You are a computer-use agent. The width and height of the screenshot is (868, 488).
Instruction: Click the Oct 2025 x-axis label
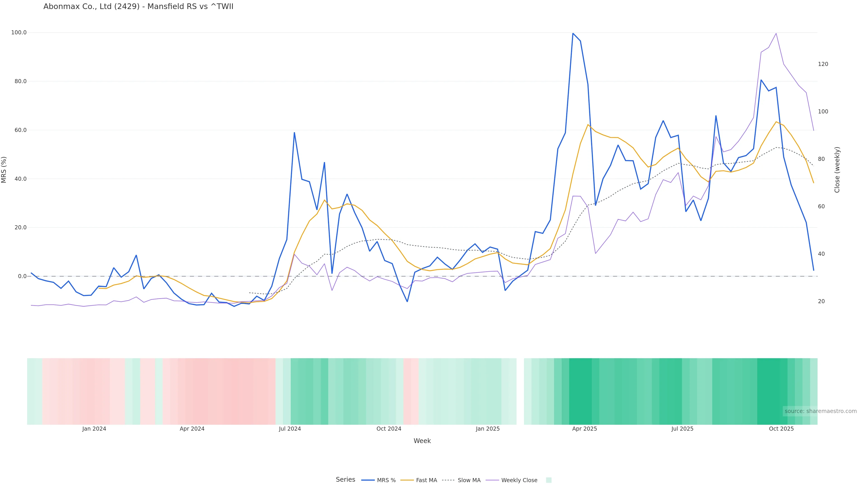coord(781,429)
